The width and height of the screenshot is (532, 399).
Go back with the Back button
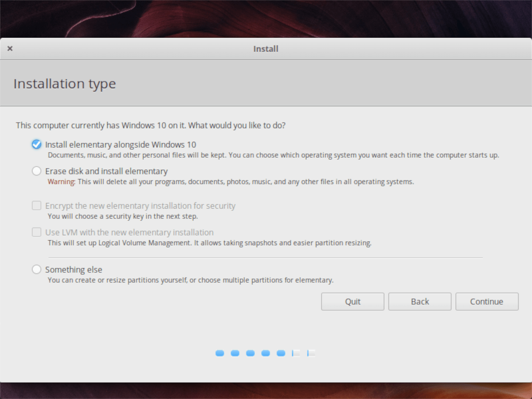[x=420, y=301]
